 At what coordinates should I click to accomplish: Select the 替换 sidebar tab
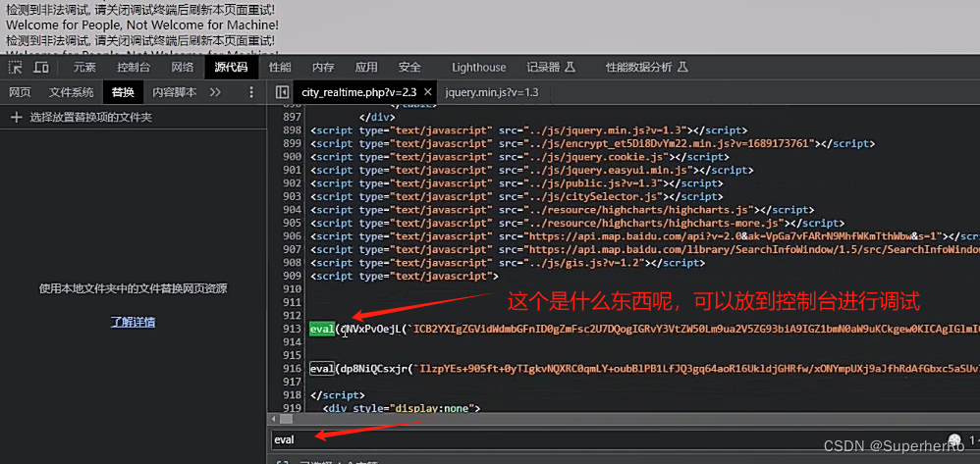coord(123,92)
